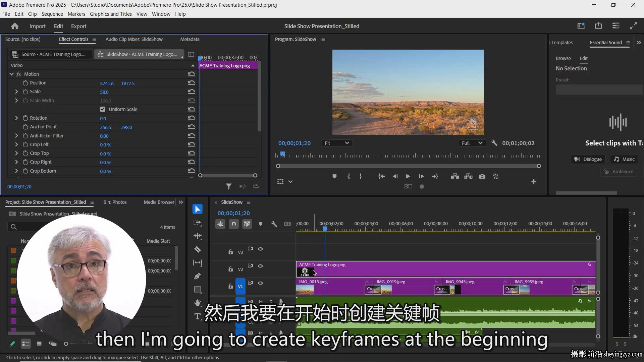
Task: Click the Effect Controls filter funnel icon
Action: pyautogui.click(x=228, y=186)
